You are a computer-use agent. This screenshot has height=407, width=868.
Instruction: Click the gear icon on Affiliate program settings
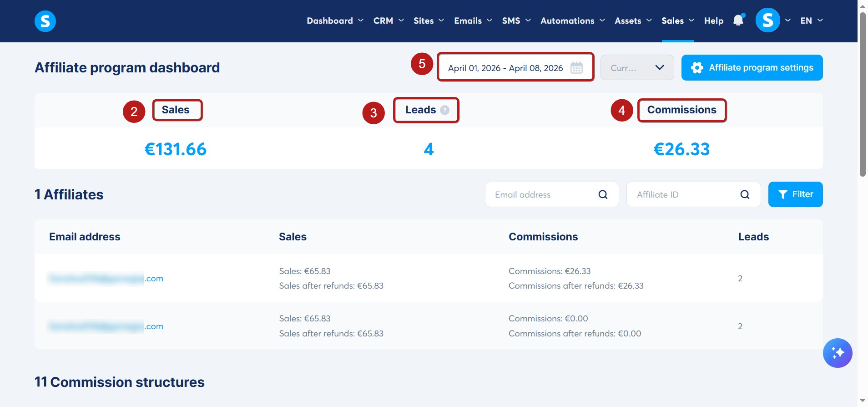(697, 68)
